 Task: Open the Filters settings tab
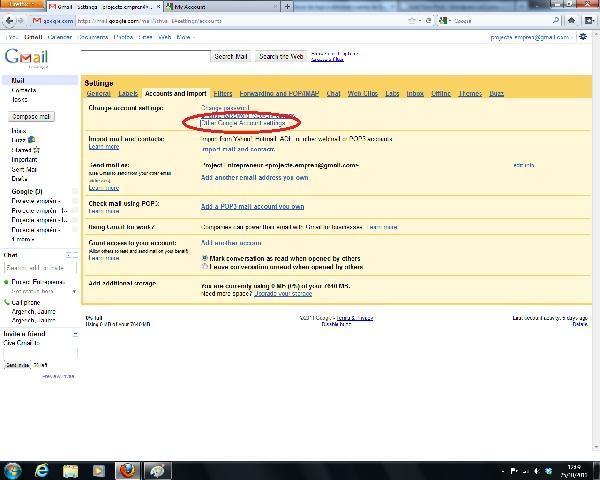[223, 93]
